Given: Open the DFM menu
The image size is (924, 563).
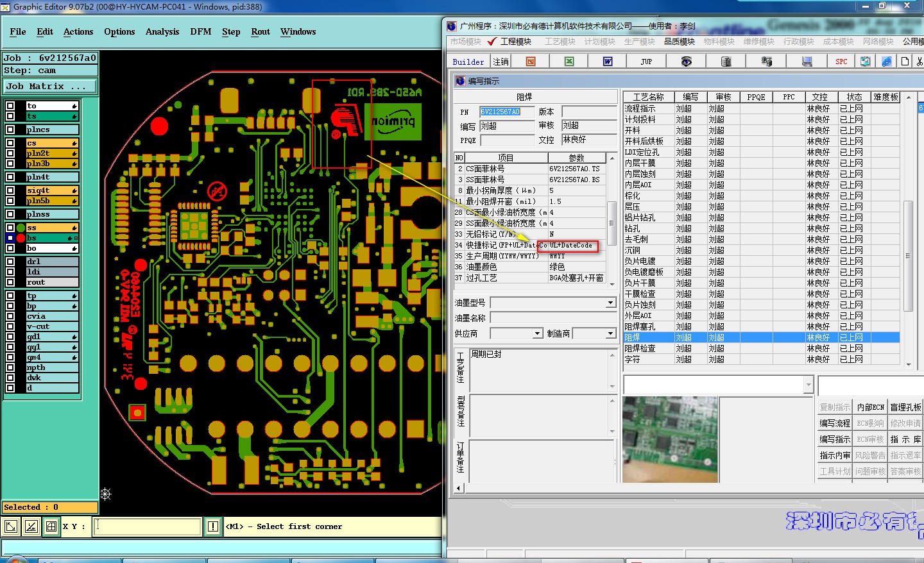Looking at the screenshot, I should tap(201, 31).
